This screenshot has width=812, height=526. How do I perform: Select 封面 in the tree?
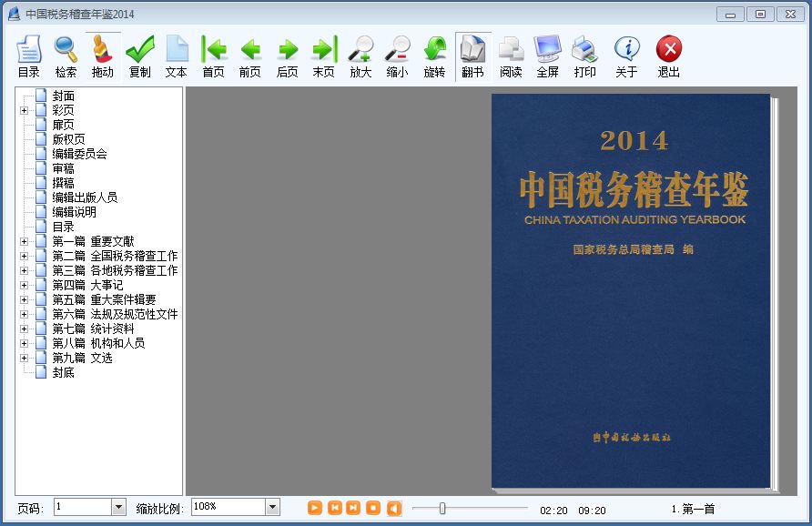63,96
